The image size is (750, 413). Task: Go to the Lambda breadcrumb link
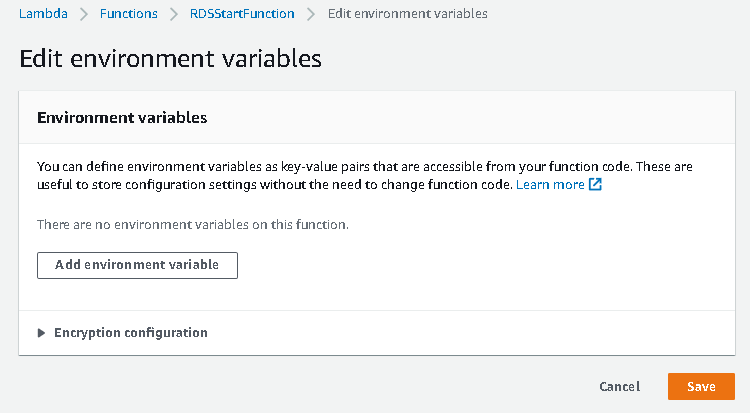43,14
